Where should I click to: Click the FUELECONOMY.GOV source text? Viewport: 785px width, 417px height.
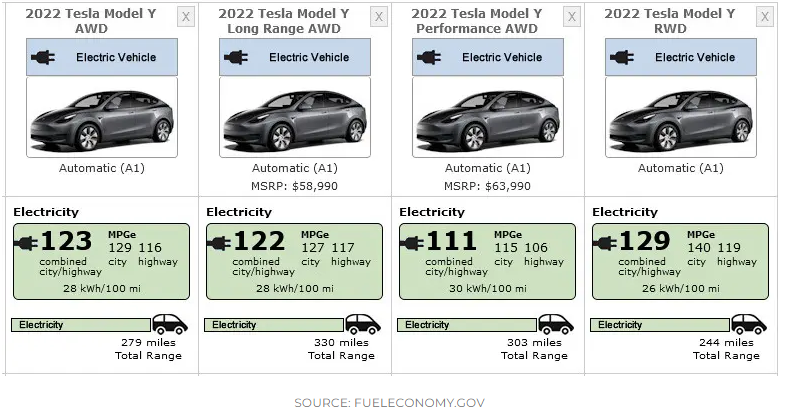(419, 402)
